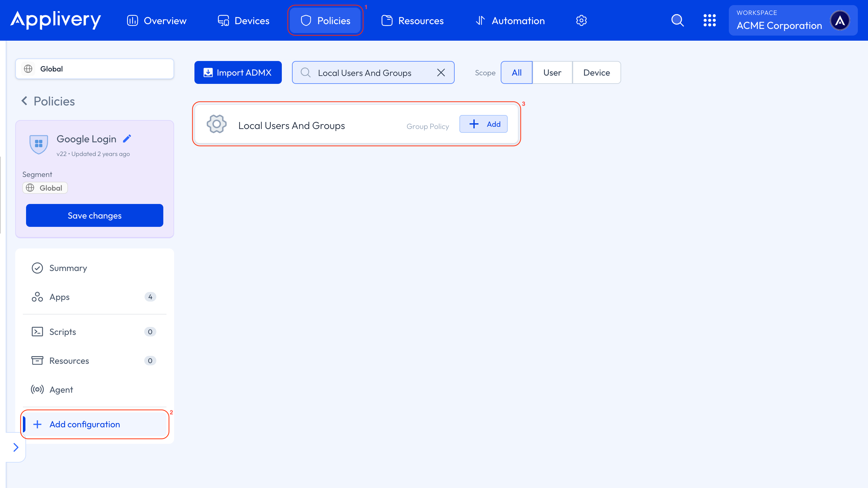Click Save changes for Google Login
The image size is (868, 488).
pyautogui.click(x=94, y=215)
